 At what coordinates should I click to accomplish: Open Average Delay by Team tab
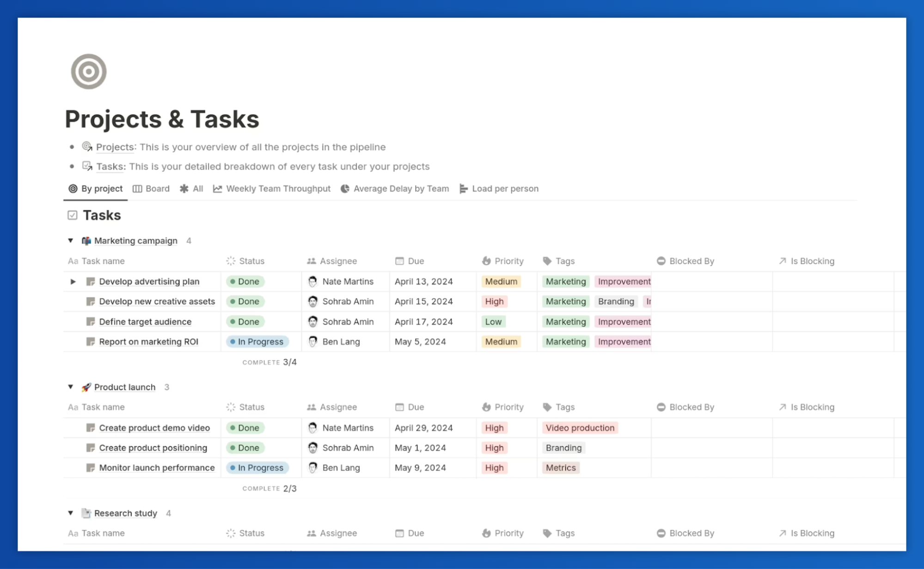click(395, 188)
